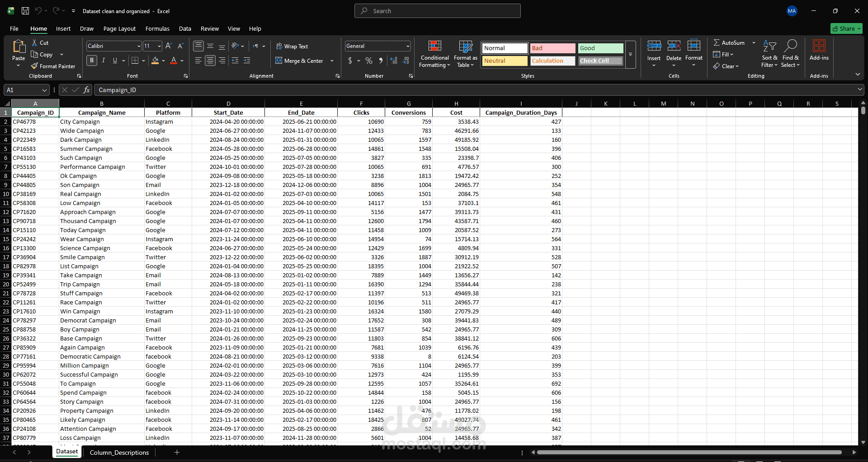
Task: Switch to the Formulas tab
Action: tap(157, 28)
